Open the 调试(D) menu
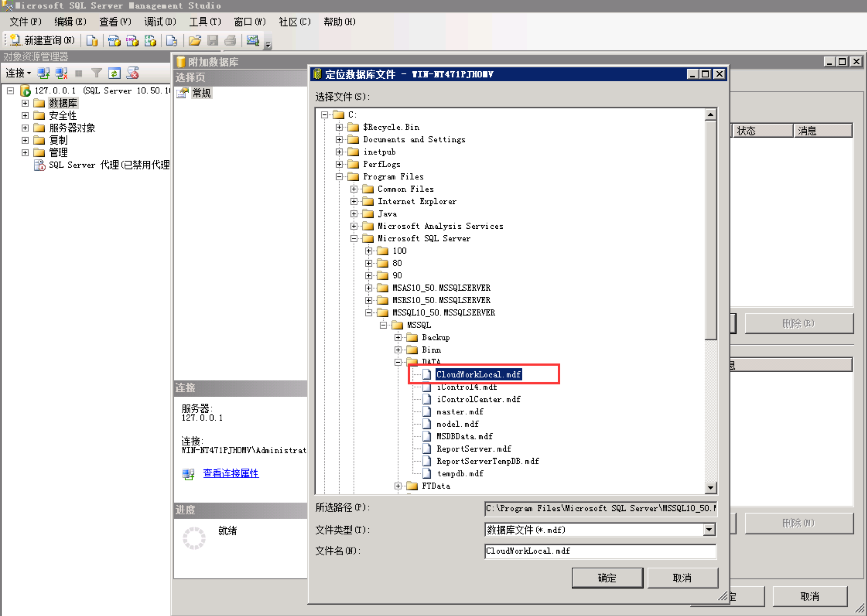 (x=160, y=22)
